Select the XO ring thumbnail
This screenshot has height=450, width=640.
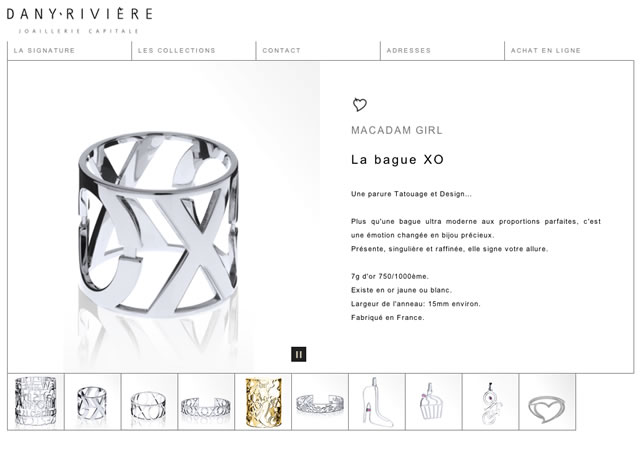tap(93, 402)
